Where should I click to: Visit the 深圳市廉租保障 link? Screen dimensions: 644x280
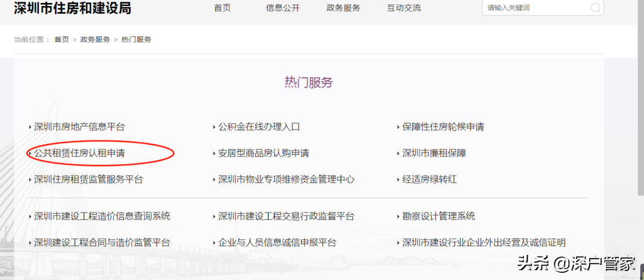[434, 153]
